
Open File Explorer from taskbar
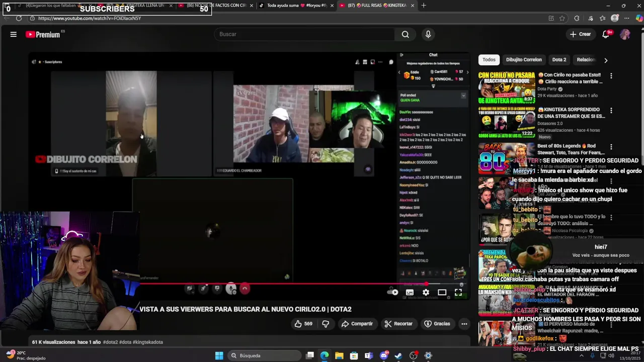[339, 355]
